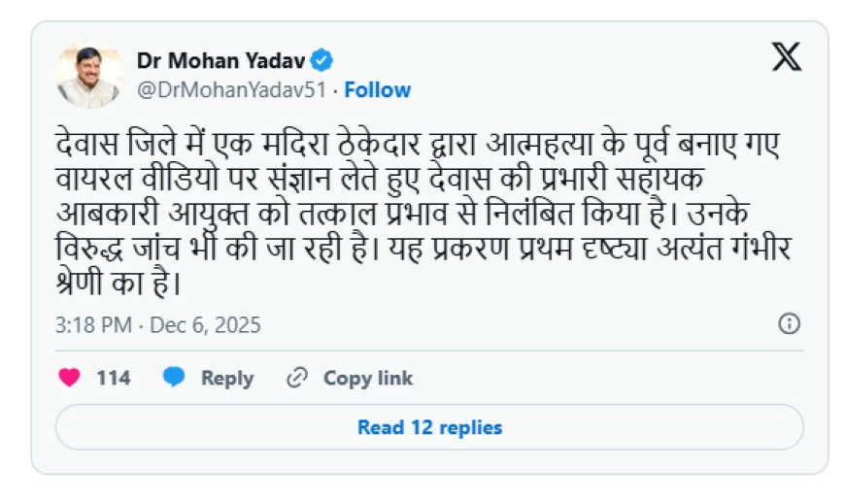Click the X logo in the corner
The height and width of the screenshot is (504, 845).
pos(787,59)
